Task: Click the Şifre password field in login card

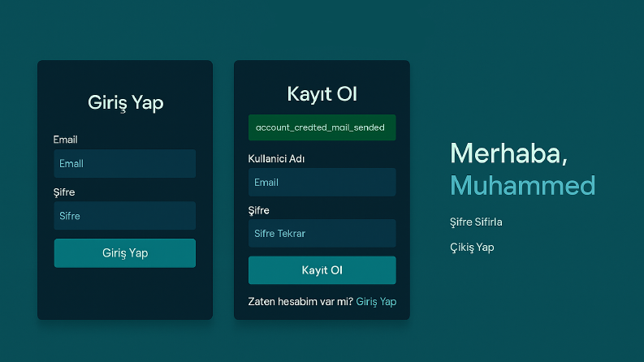Action: 125,215
